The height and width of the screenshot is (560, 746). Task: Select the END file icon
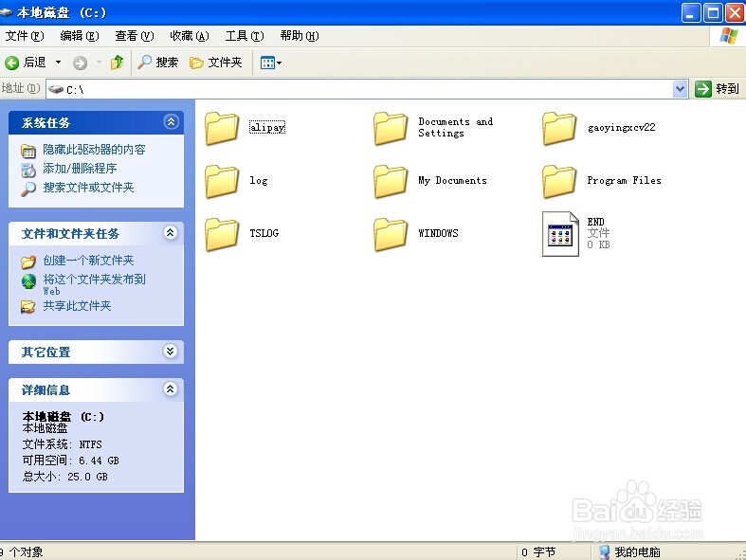(560, 234)
